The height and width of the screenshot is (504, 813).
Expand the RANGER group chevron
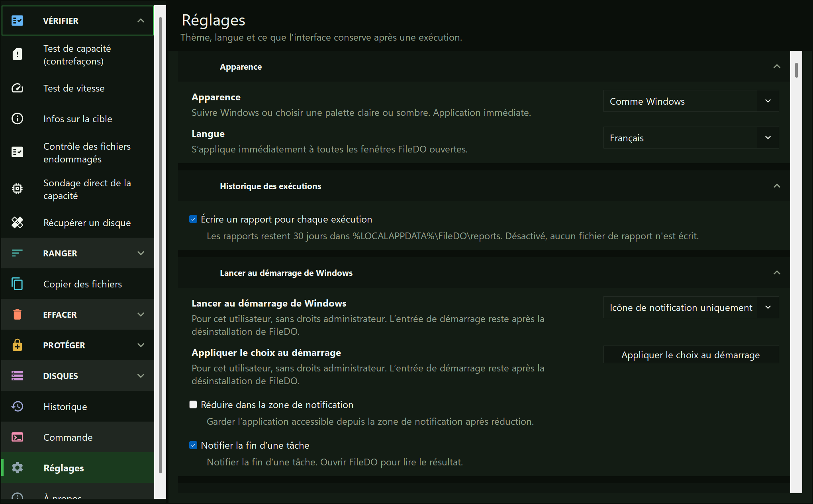pos(141,253)
